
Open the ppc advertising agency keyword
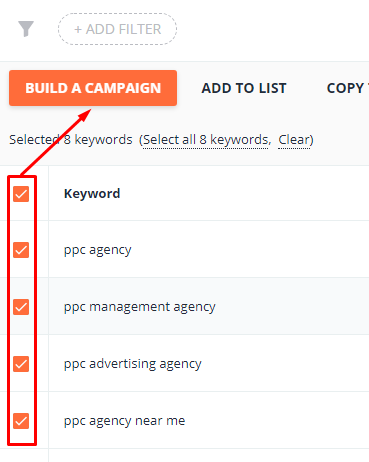(x=132, y=364)
